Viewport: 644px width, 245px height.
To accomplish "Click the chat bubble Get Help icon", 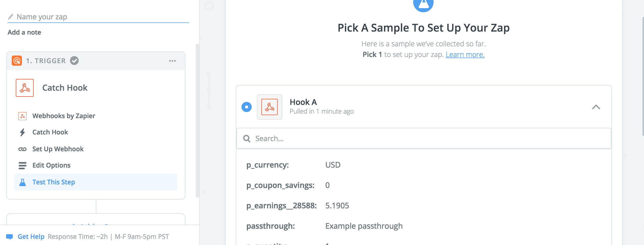I will (9, 237).
